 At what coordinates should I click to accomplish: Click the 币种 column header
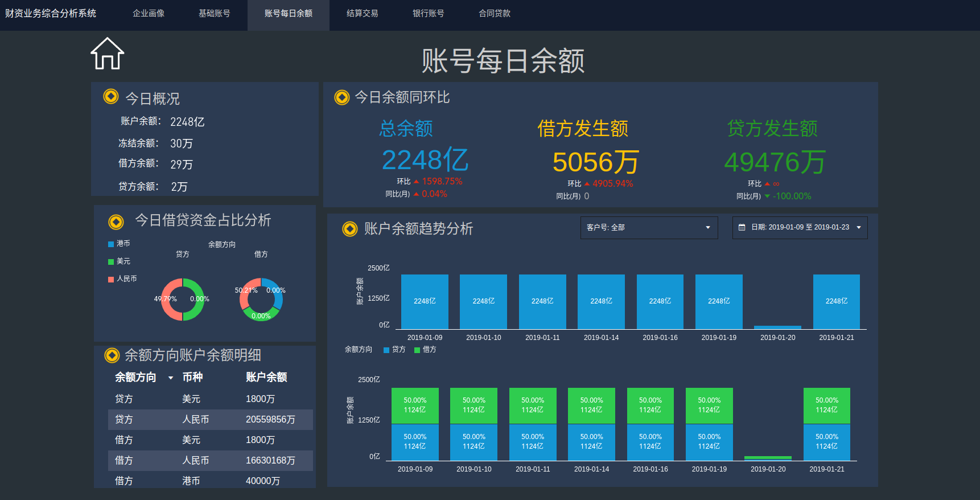click(x=192, y=377)
